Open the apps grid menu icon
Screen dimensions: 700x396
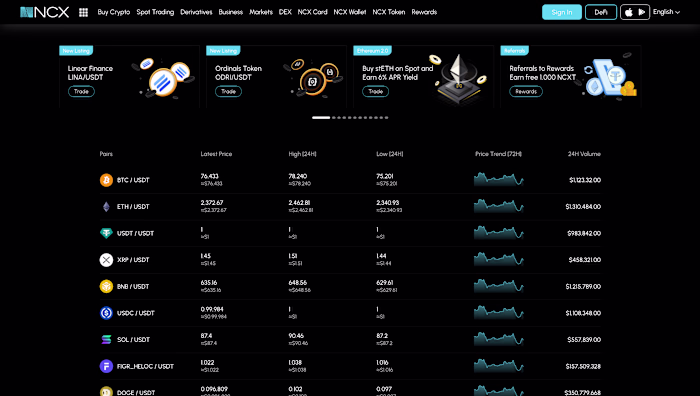click(83, 13)
